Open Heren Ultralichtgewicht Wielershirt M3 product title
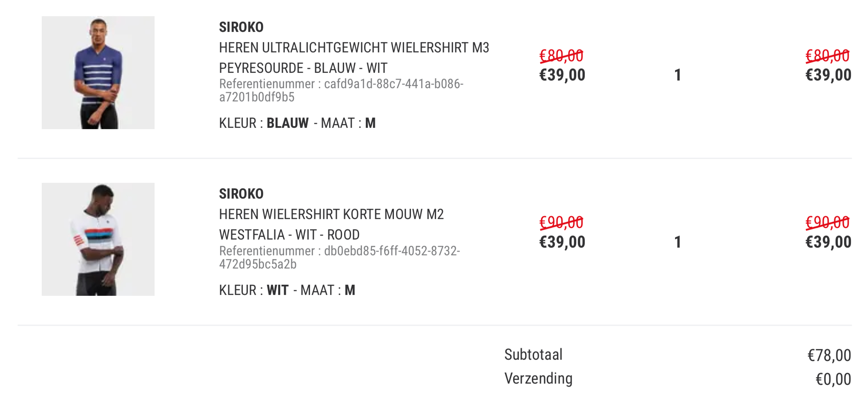The height and width of the screenshot is (402, 868). point(354,48)
